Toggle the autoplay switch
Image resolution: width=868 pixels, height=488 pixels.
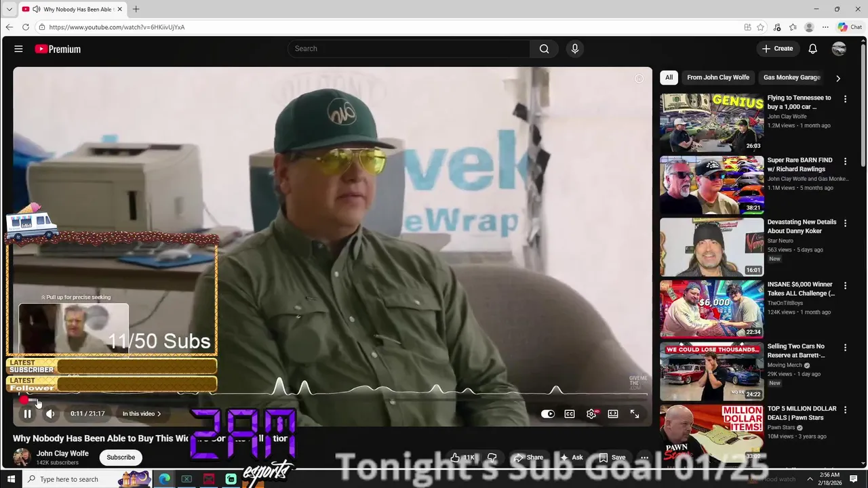[548, 413]
